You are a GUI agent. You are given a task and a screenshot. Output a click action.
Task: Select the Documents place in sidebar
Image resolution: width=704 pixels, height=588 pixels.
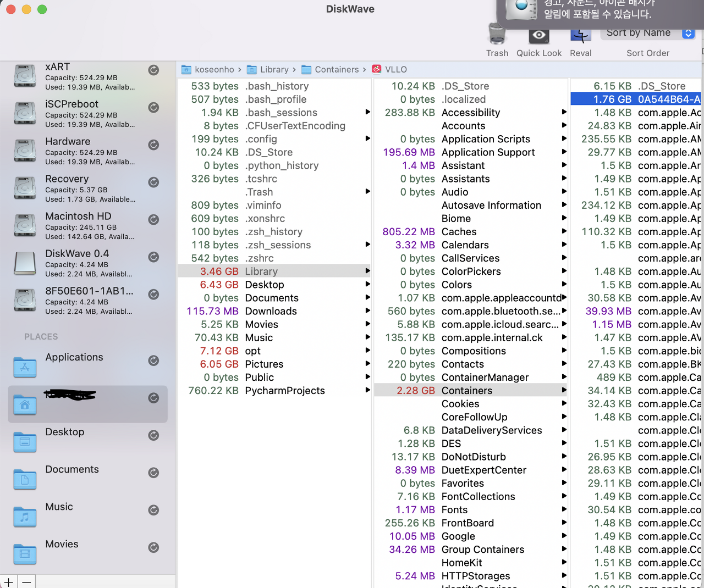88,479
